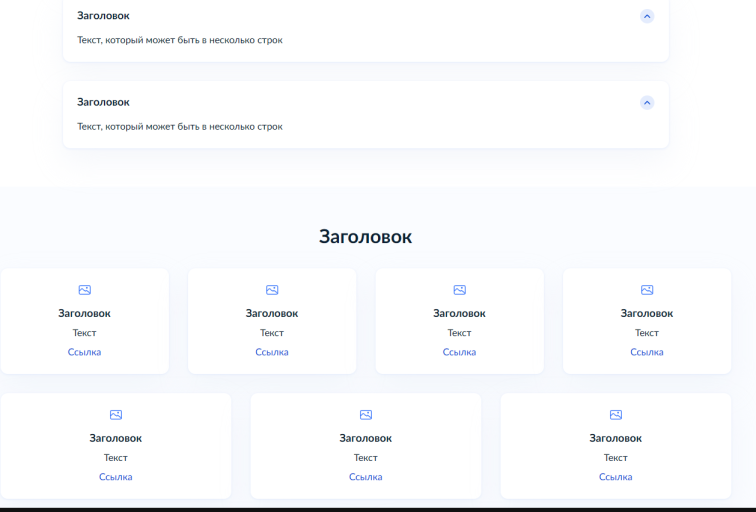Open the Ссылка link in the second card of the four-card row

tap(272, 352)
